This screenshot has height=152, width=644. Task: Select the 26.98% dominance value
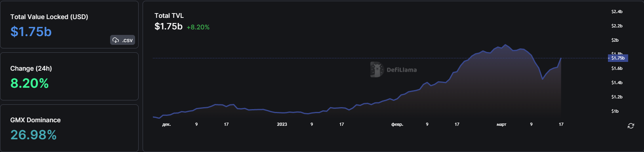tap(33, 135)
